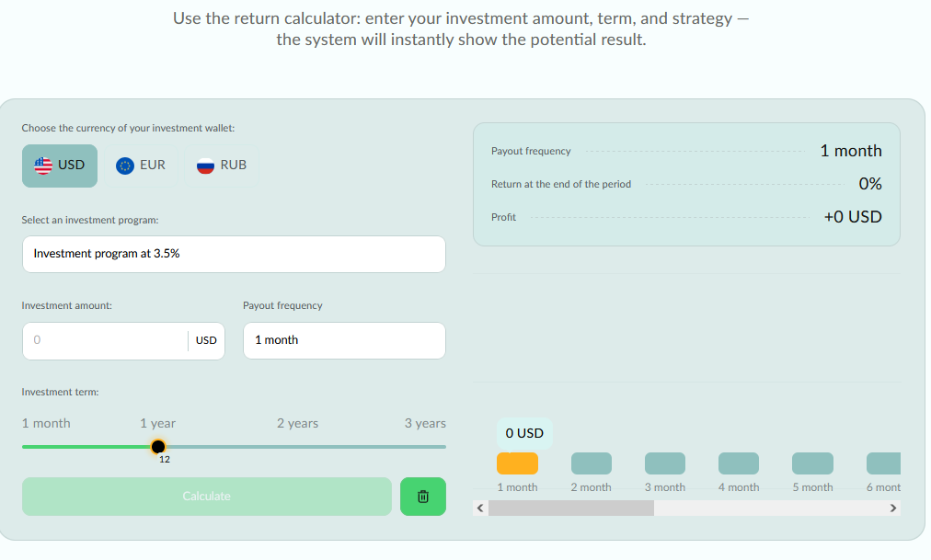Click the horizontal chart scrollbar thumb
Image resolution: width=931 pixels, height=560 pixels.
pyautogui.click(x=570, y=508)
